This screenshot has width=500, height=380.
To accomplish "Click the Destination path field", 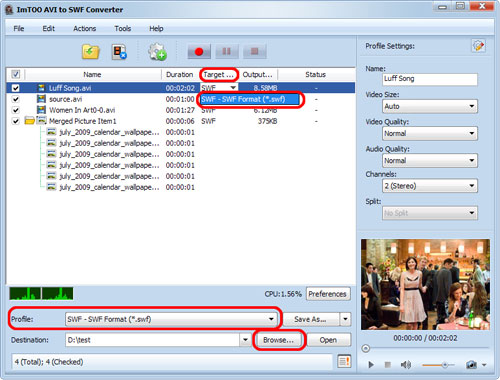I will [153, 340].
